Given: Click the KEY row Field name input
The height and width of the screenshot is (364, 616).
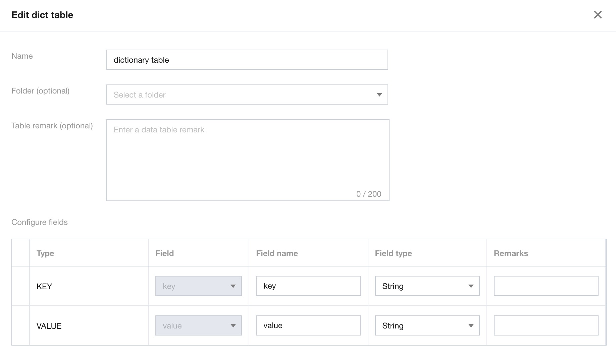Looking at the screenshot, I should coord(308,286).
